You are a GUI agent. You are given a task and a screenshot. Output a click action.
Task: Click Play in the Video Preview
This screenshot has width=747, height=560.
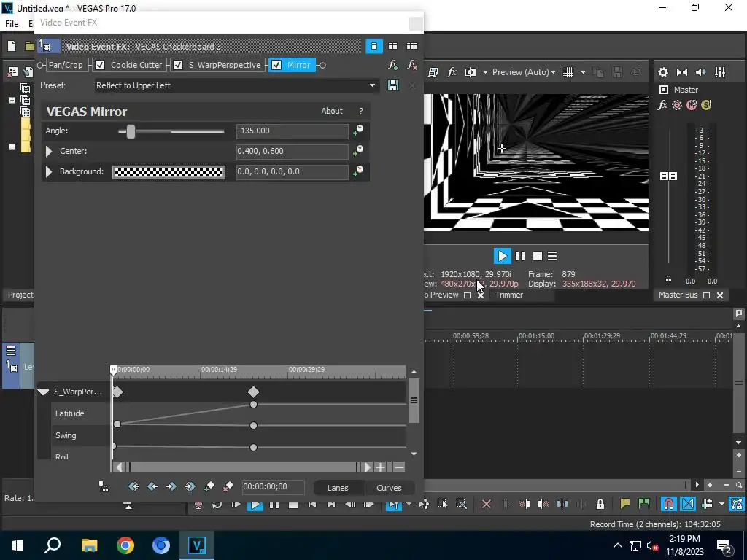502,256
